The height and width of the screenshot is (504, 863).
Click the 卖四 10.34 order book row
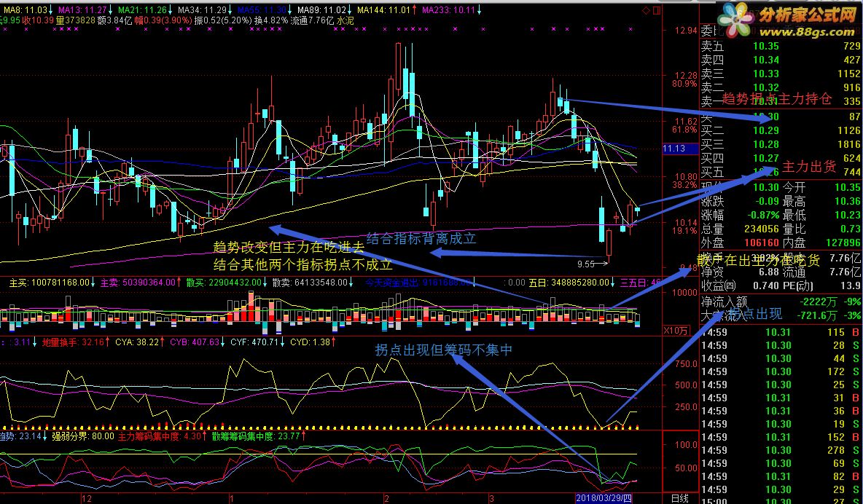pos(781,60)
